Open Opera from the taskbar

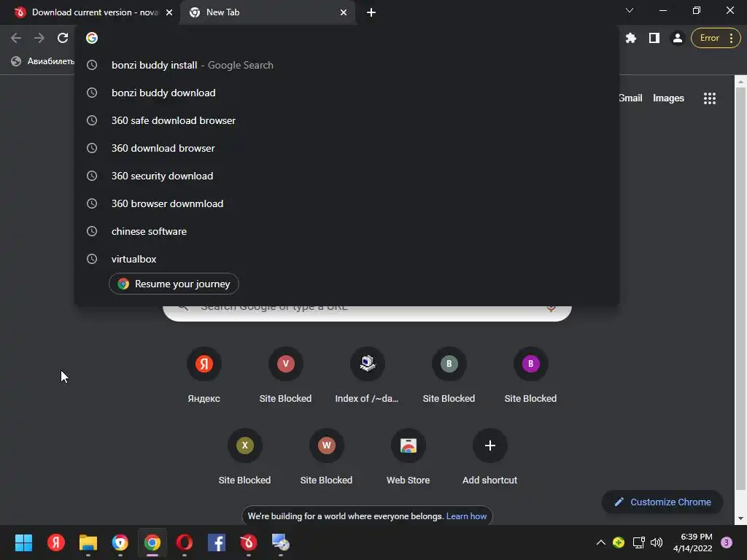(185, 542)
